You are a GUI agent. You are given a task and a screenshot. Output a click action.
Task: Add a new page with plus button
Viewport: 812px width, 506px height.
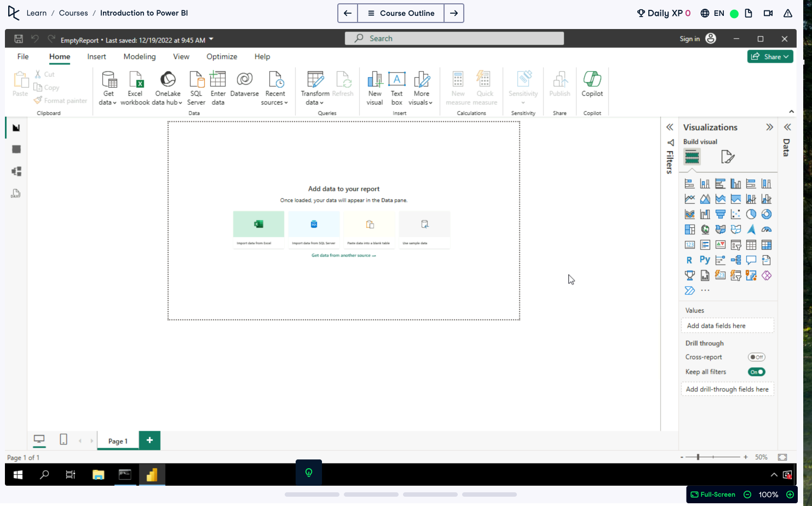pos(149,440)
